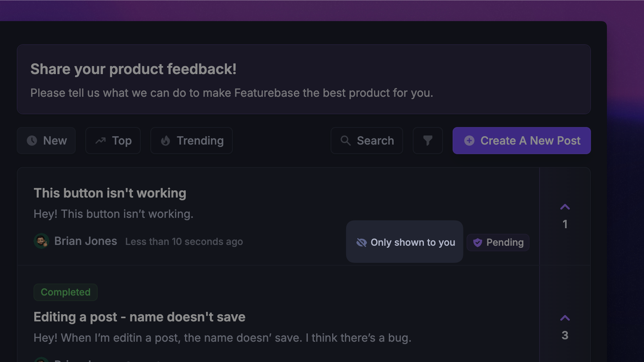Viewport: 644px width, 362px height.
Task: Click the flame icon beside Trending
Action: pyautogui.click(x=165, y=141)
